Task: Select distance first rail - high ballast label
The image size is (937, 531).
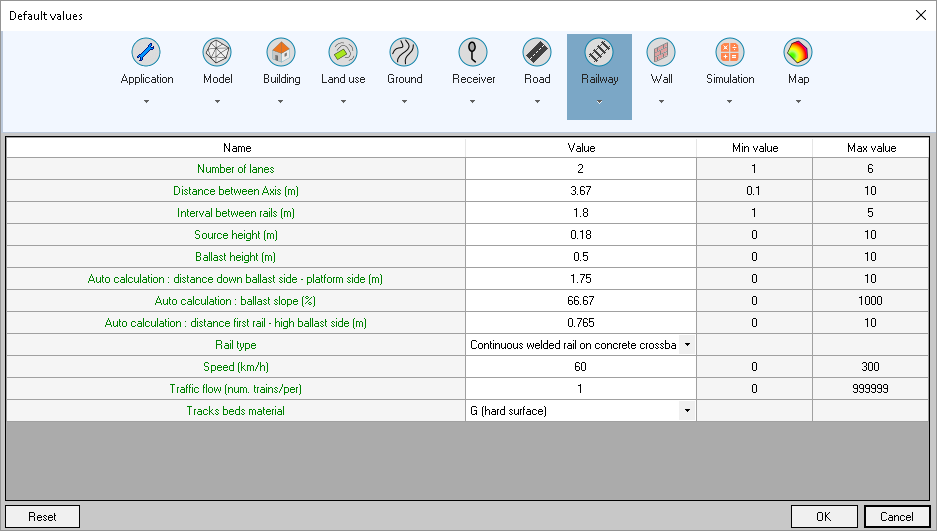Action: tap(235, 323)
